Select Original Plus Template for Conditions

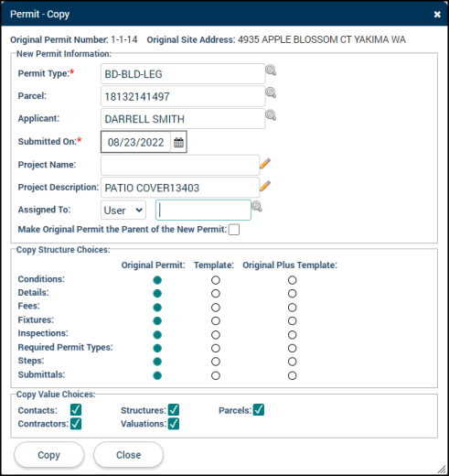coord(292,280)
